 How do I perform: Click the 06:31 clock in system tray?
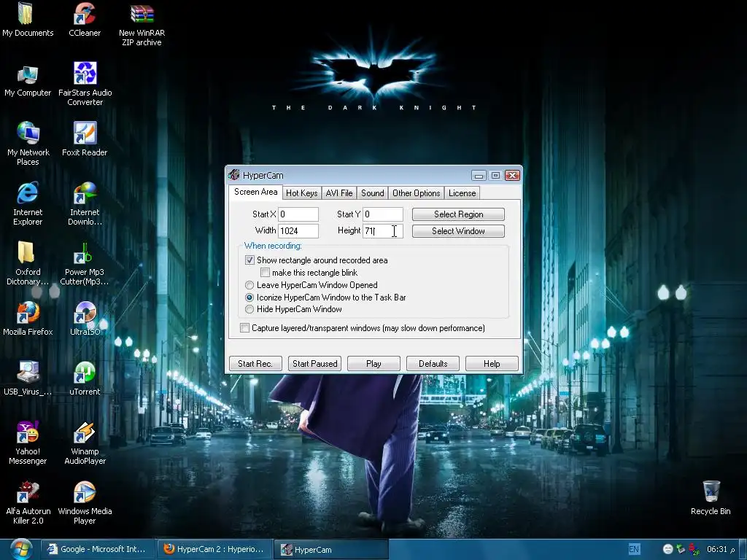pyautogui.click(x=721, y=549)
